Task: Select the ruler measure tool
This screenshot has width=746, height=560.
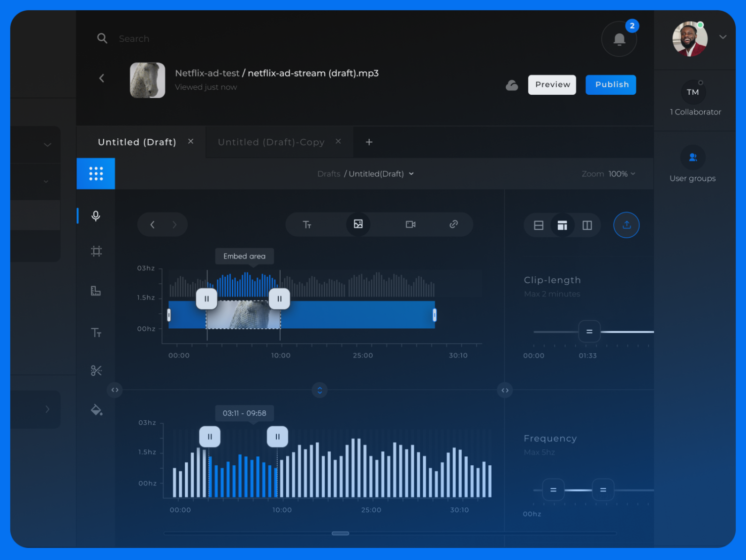Action: click(96, 291)
